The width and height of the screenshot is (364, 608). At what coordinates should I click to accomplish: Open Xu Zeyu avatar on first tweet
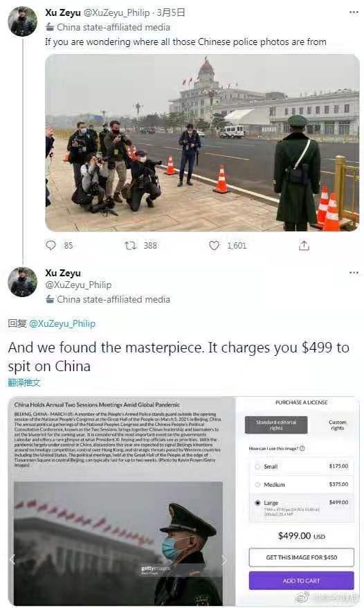click(x=22, y=21)
